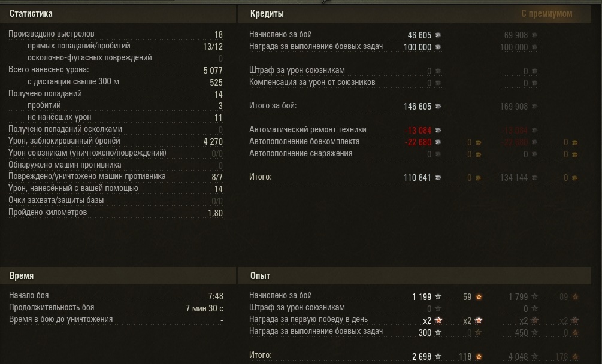Click the 'Опыт' section header
602x364 pixels.
coord(261,275)
